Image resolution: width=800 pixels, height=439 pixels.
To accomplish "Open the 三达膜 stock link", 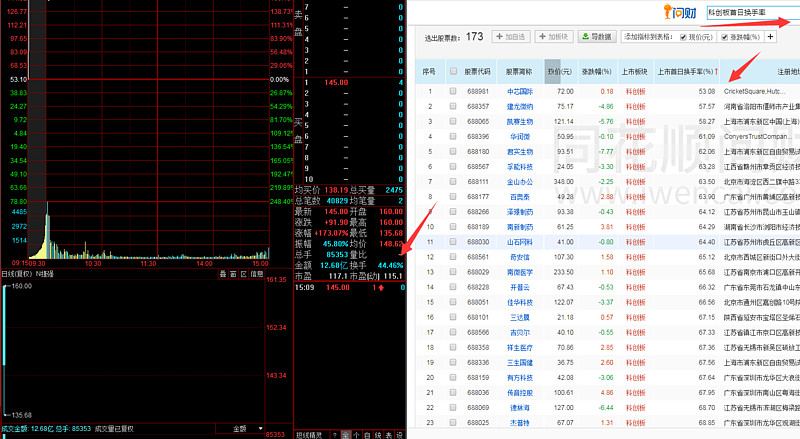I will (520, 318).
